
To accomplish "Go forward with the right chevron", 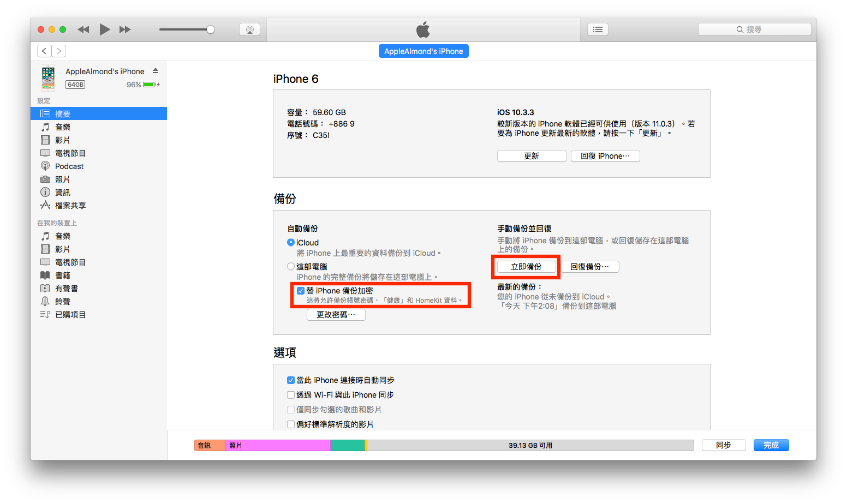I will 59,51.
